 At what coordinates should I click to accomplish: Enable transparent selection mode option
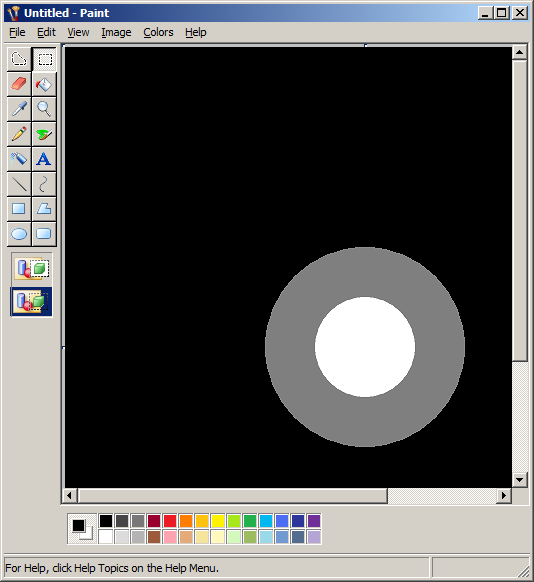click(32, 301)
